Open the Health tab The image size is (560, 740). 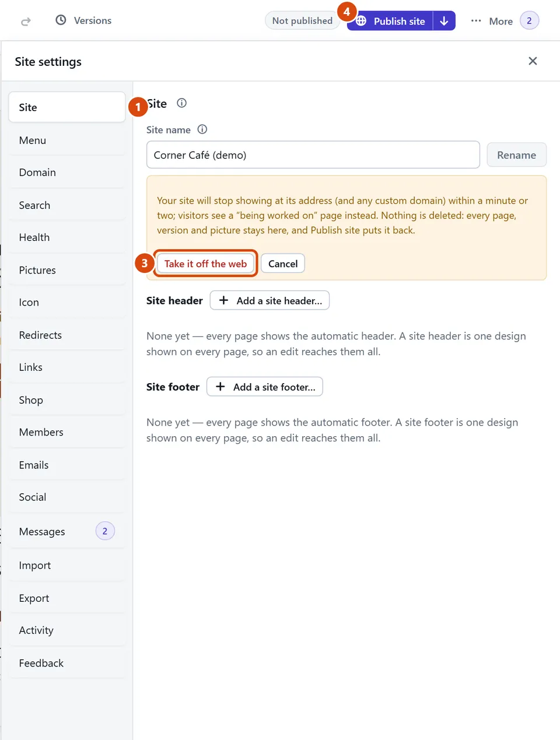point(67,237)
